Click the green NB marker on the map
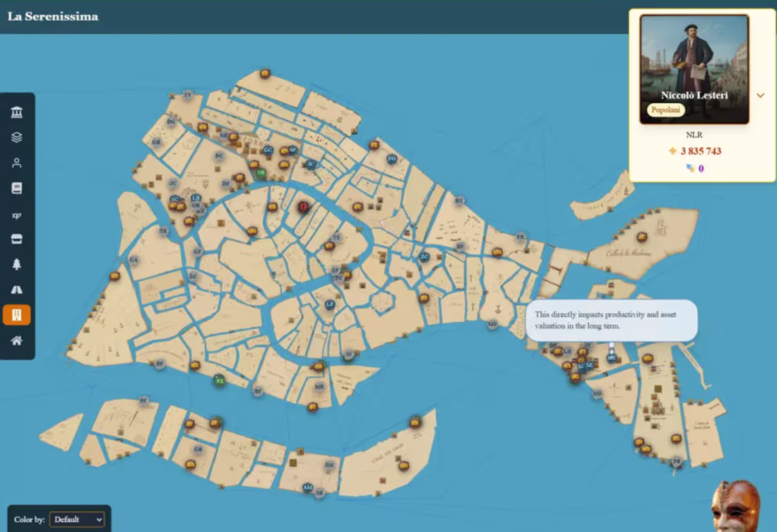The image size is (777, 532). [x=261, y=172]
